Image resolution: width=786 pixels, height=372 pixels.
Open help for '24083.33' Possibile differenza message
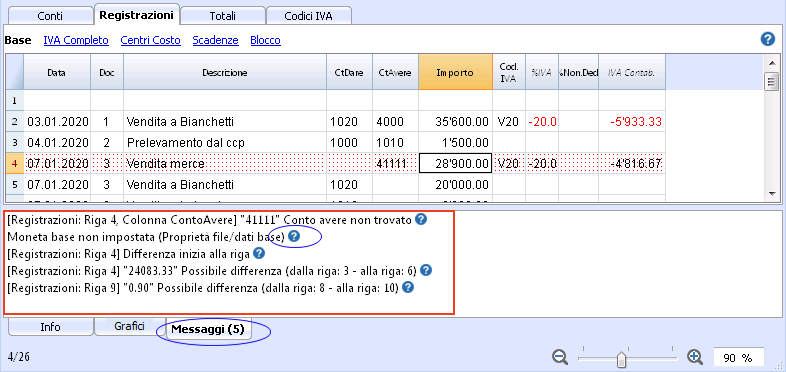[425, 271]
